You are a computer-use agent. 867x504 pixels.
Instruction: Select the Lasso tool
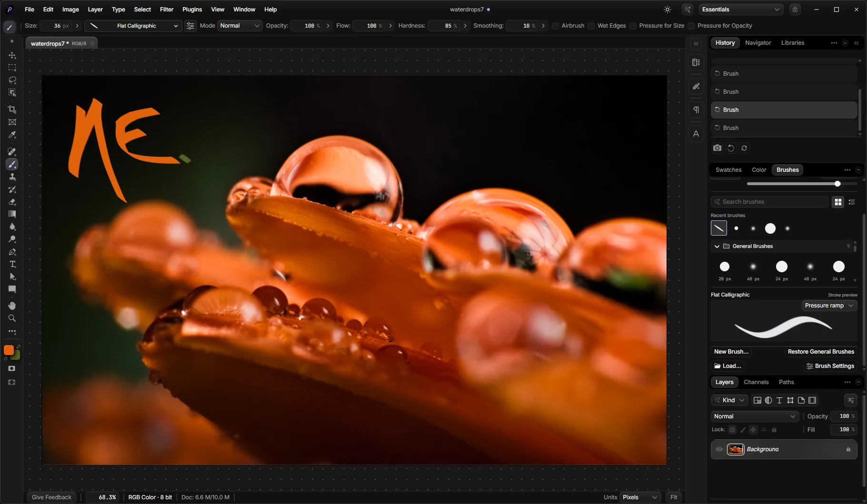(x=12, y=80)
